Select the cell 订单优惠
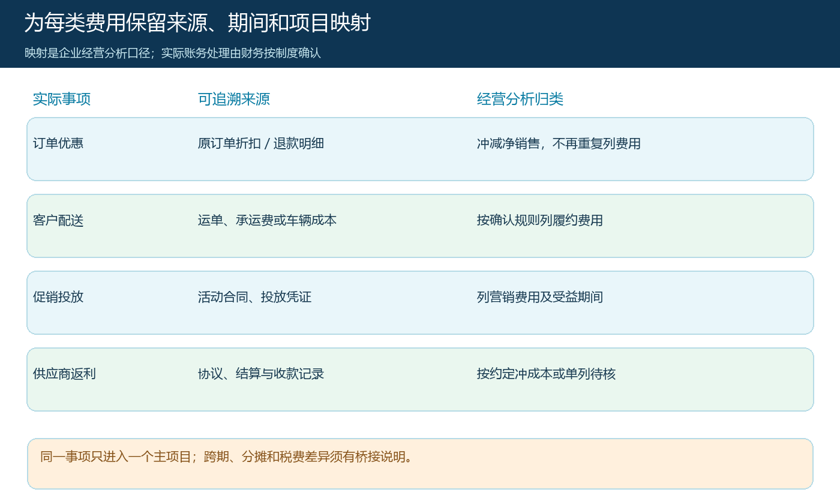The height and width of the screenshot is (504, 840). (x=58, y=143)
